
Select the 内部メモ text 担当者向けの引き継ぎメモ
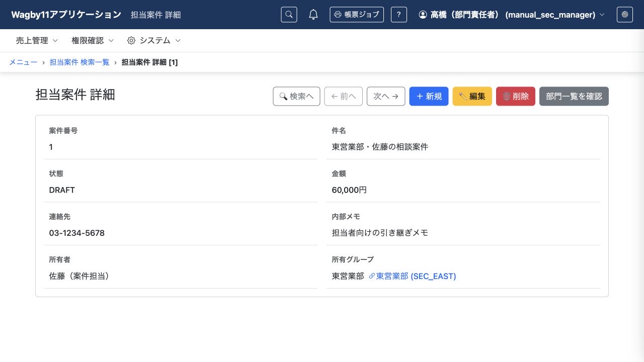pos(380,233)
